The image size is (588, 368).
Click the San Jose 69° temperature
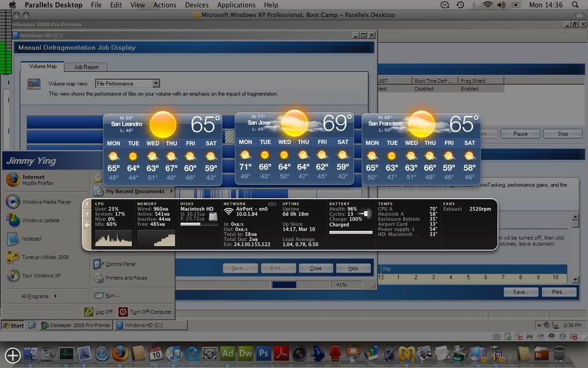tap(338, 123)
